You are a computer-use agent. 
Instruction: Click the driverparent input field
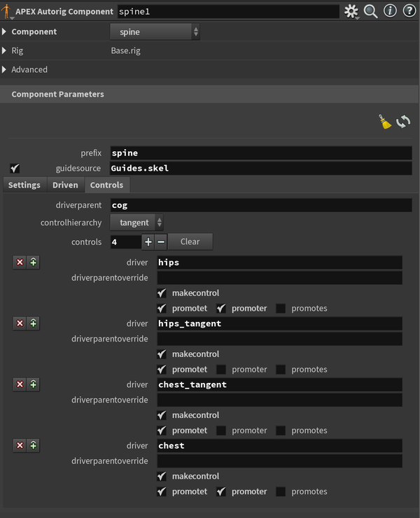point(260,205)
